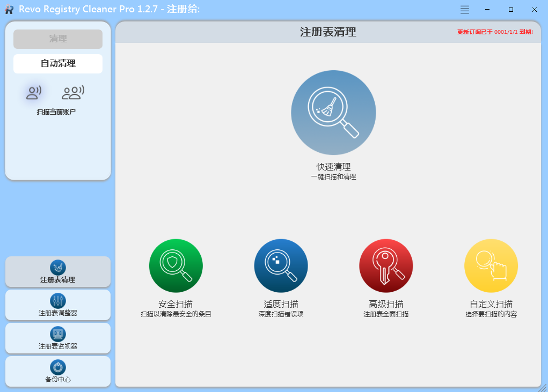Screen dimensions: 548x392
Task: Select the green 安全扫描 shield icon
Action: tap(176, 265)
